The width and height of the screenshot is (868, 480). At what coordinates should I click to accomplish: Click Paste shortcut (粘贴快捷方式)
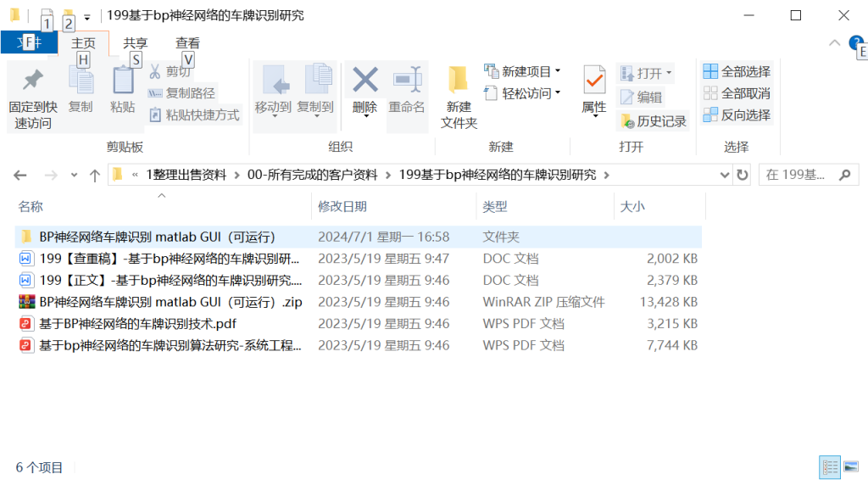(194, 115)
